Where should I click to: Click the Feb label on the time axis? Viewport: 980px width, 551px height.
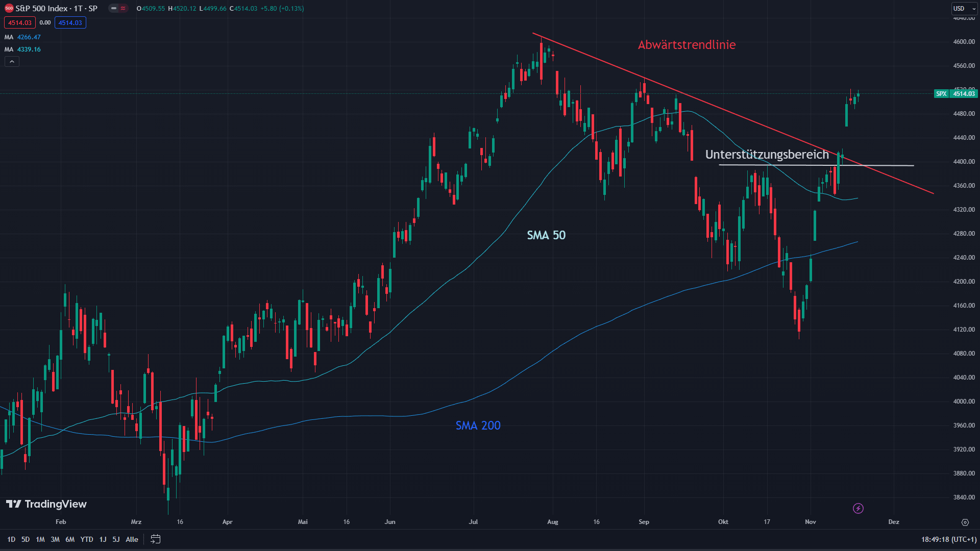click(61, 522)
